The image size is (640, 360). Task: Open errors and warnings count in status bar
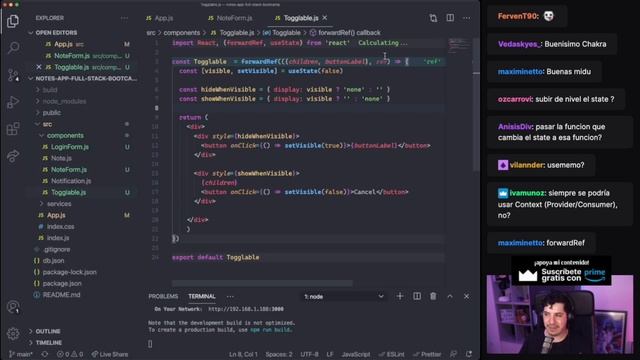click(70, 354)
